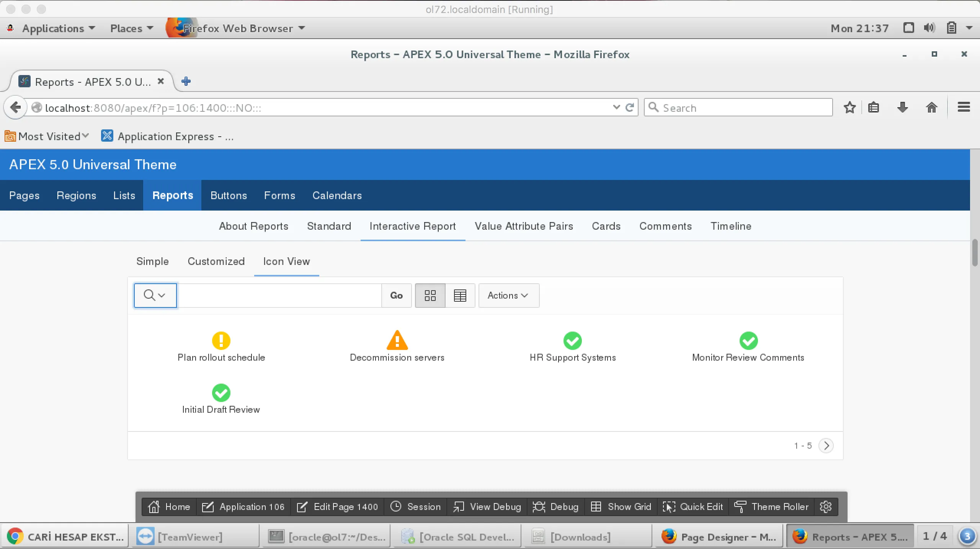The width and height of the screenshot is (980, 549).
Task: Click the HR Support Systems checkmark icon
Action: coord(572,340)
